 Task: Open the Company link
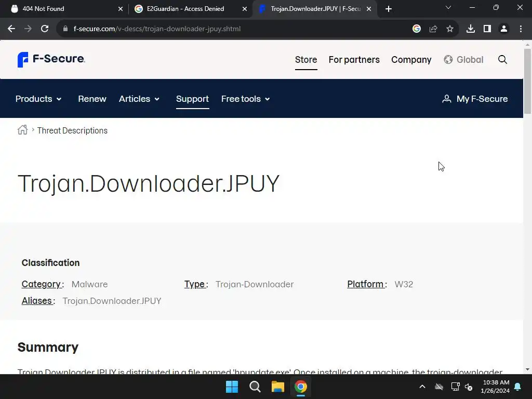click(411, 60)
